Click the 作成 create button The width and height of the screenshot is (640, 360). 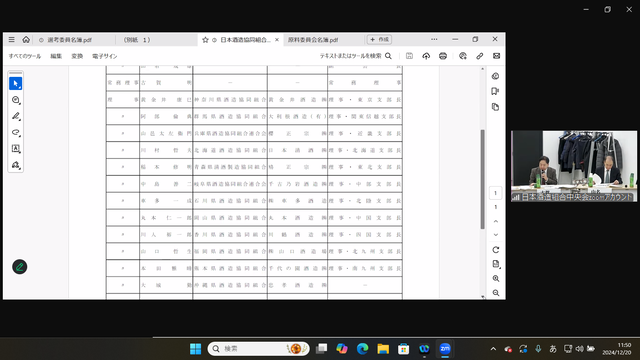point(380,40)
